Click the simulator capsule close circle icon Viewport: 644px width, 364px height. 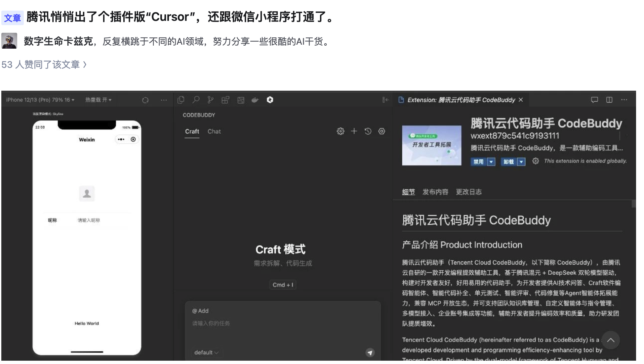pos(133,140)
